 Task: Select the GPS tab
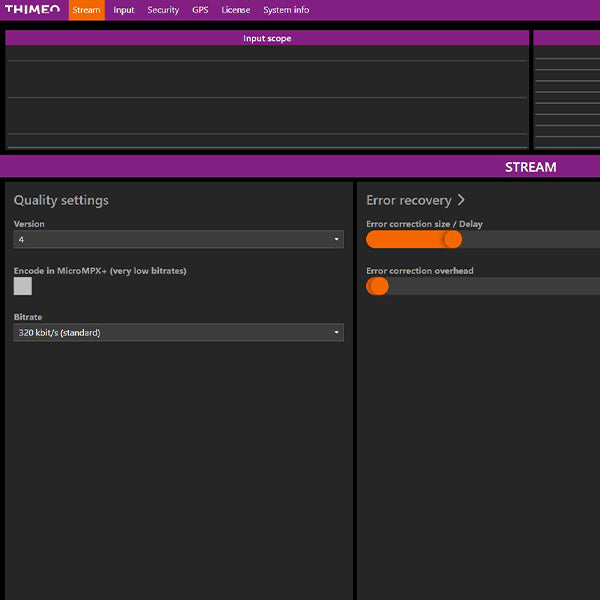click(x=200, y=10)
